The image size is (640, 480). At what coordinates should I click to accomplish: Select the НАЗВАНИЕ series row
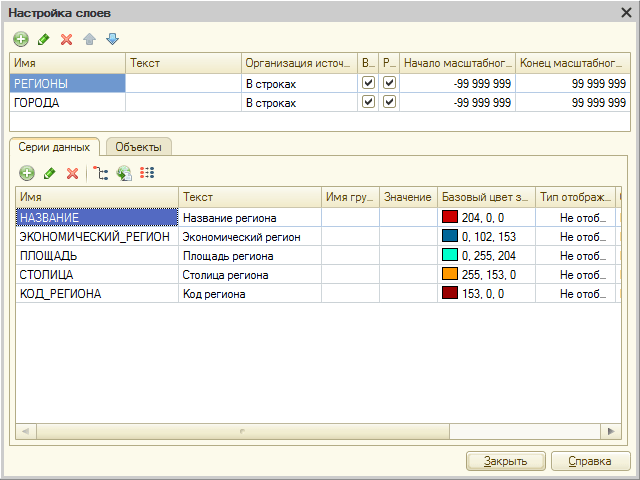click(318, 218)
